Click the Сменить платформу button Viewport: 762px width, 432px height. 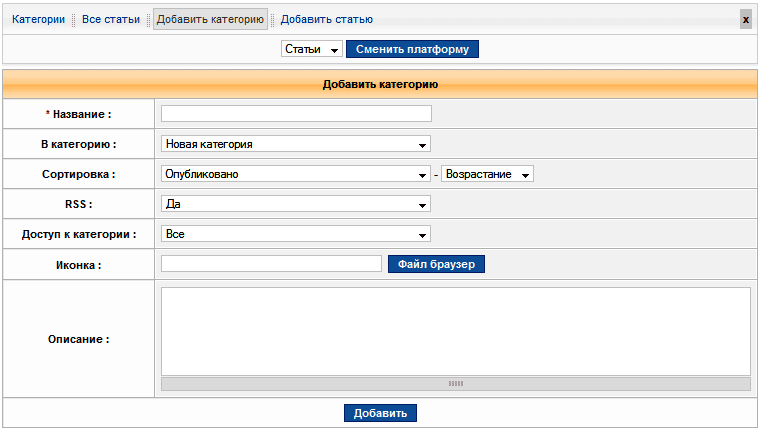(412, 49)
